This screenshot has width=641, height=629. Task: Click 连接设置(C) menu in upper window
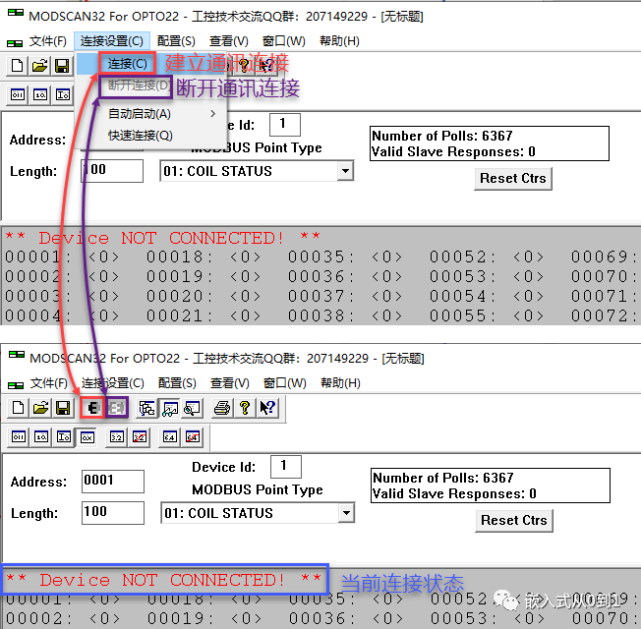112,41
